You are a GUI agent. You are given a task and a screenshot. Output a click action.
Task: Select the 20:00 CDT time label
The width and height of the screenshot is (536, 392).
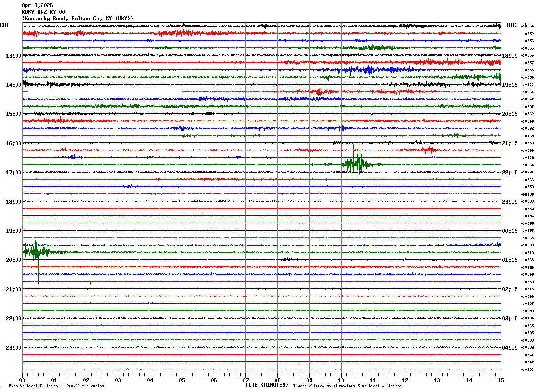pos(13,260)
